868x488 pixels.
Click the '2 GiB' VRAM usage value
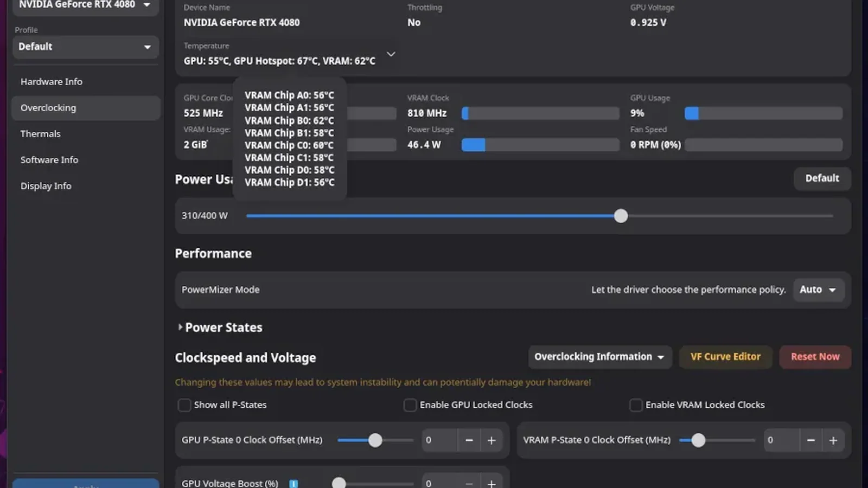[195, 145]
